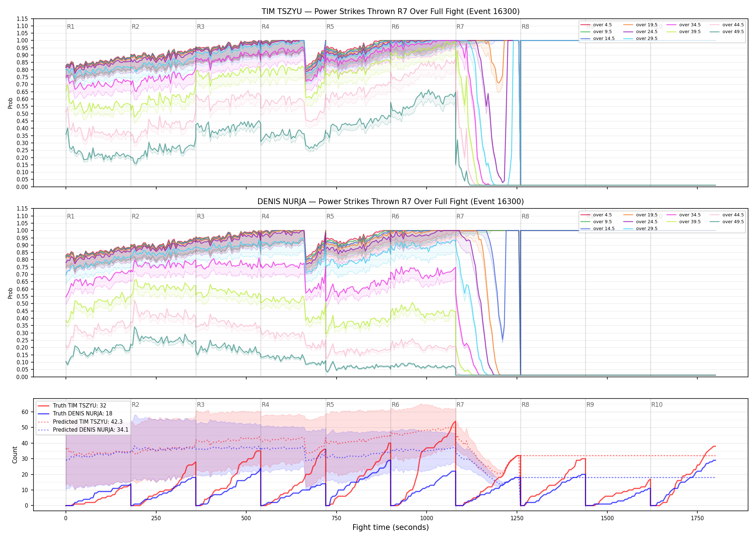The height and width of the screenshot is (540, 756).
Task: Click the R5 round label in the Denis Nurja chart
Action: tap(330, 216)
